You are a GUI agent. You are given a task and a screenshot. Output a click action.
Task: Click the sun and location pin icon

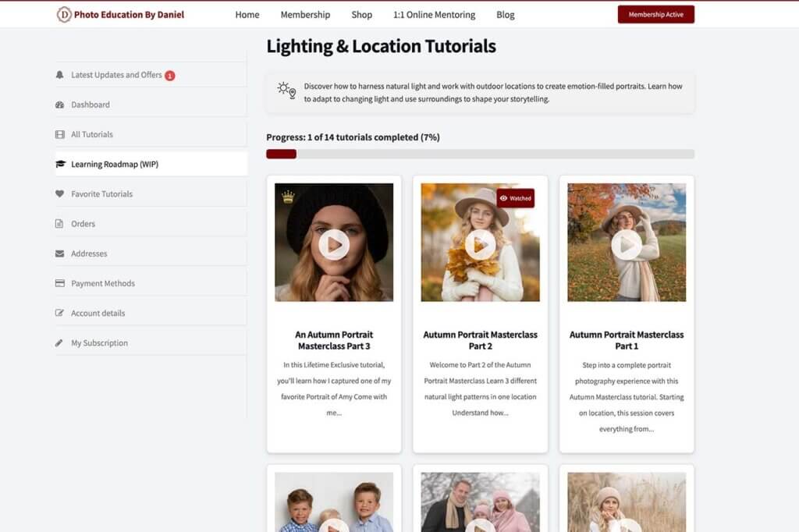(286, 90)
